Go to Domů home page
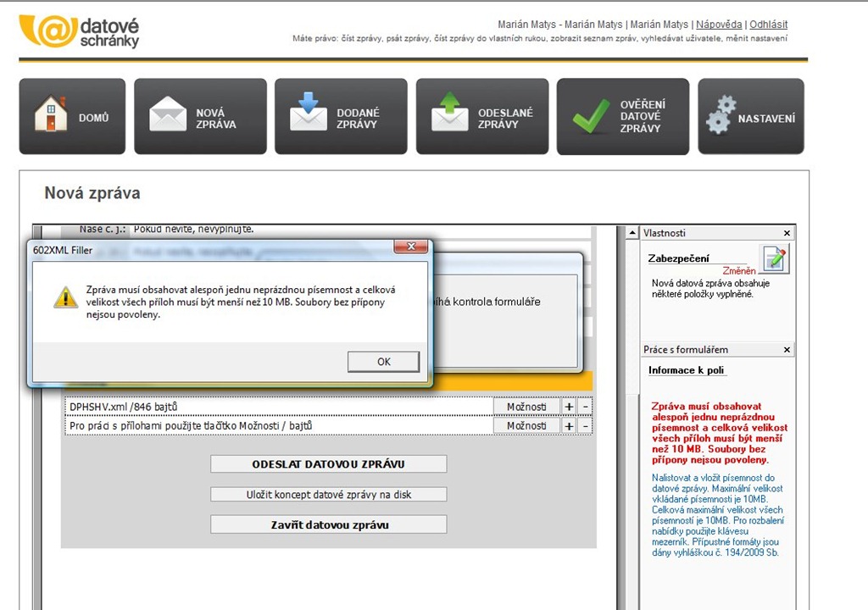Viewport: 868px width, 610px height. (x=73, y=116)
